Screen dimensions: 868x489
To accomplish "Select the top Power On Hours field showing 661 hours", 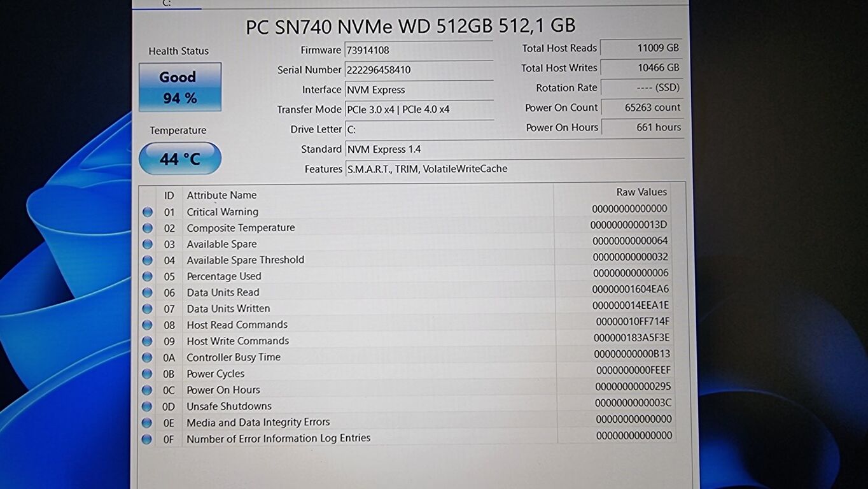I will click(x=642, y=127).
